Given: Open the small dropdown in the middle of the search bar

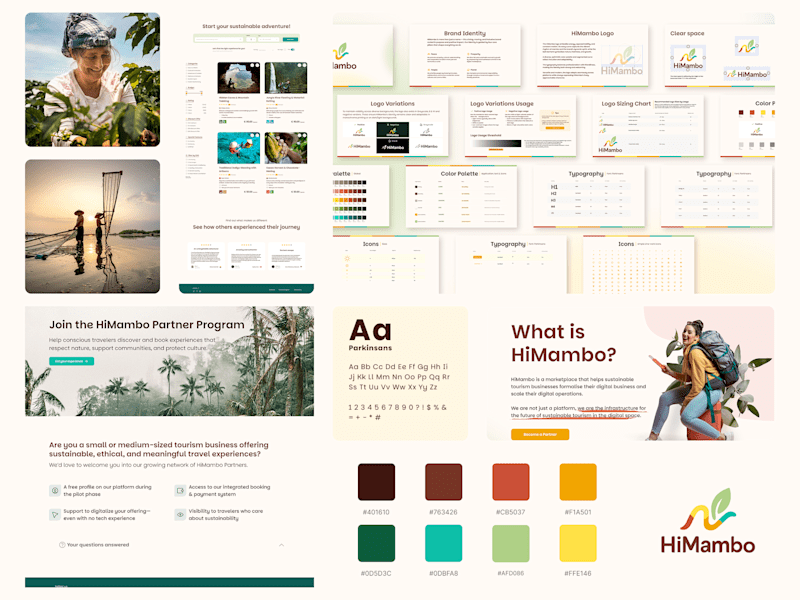Looking at the screenshot, I should [x=251, y=39].
